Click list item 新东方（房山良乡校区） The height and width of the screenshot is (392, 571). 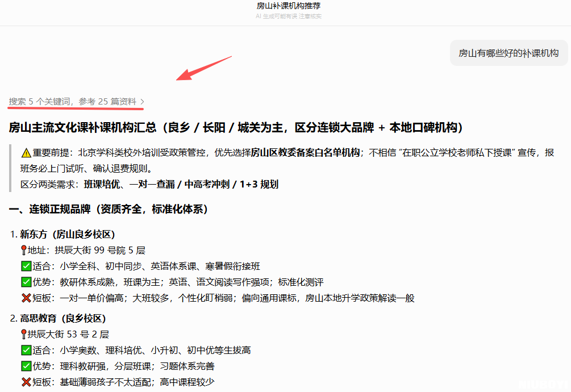68,235
